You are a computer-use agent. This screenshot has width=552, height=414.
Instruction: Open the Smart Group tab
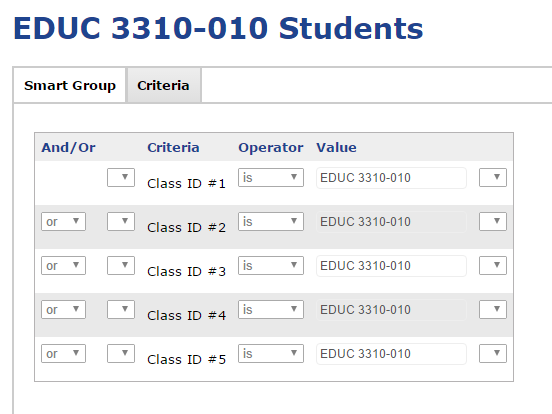click(70, 86)
